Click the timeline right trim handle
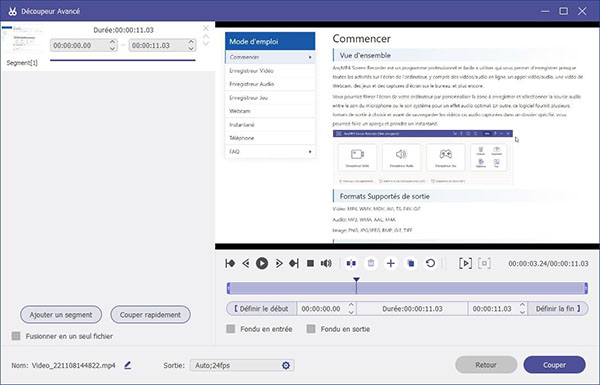Viewport: 600px width, 385px height. coord(585,288)
